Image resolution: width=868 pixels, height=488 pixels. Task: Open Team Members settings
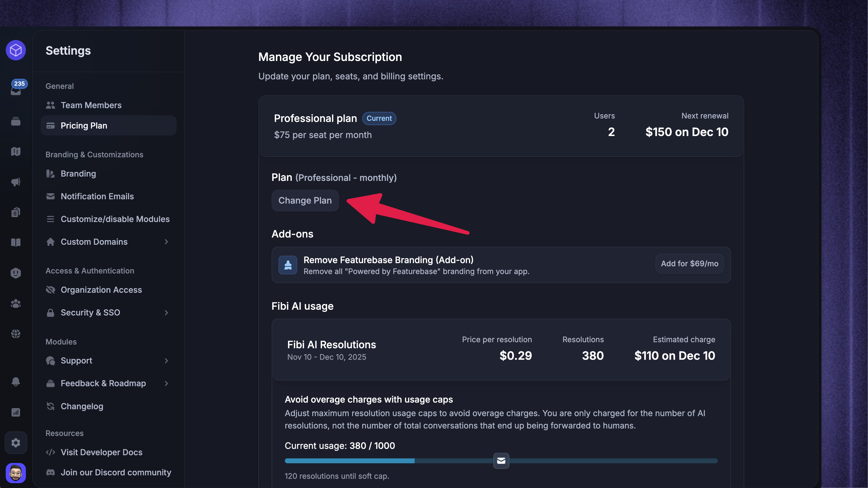108,105
